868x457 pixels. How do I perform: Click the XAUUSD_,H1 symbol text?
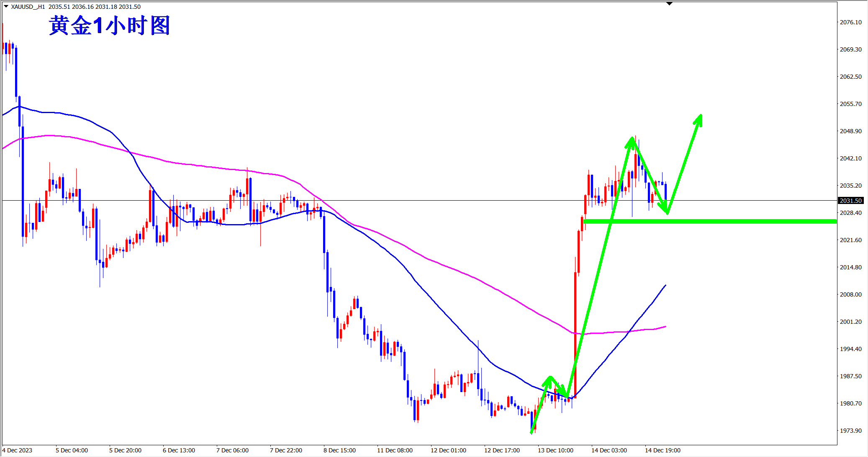(28, 7)
